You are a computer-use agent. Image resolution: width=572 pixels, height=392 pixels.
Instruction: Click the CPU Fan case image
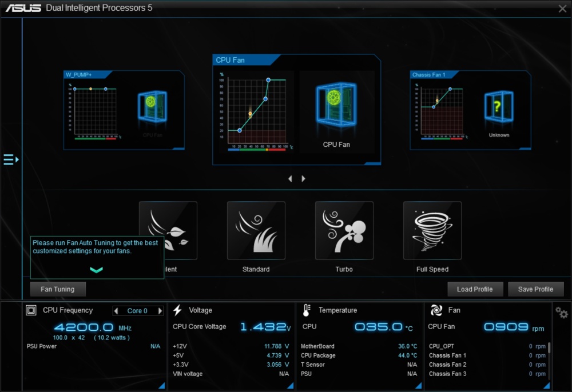336,105
